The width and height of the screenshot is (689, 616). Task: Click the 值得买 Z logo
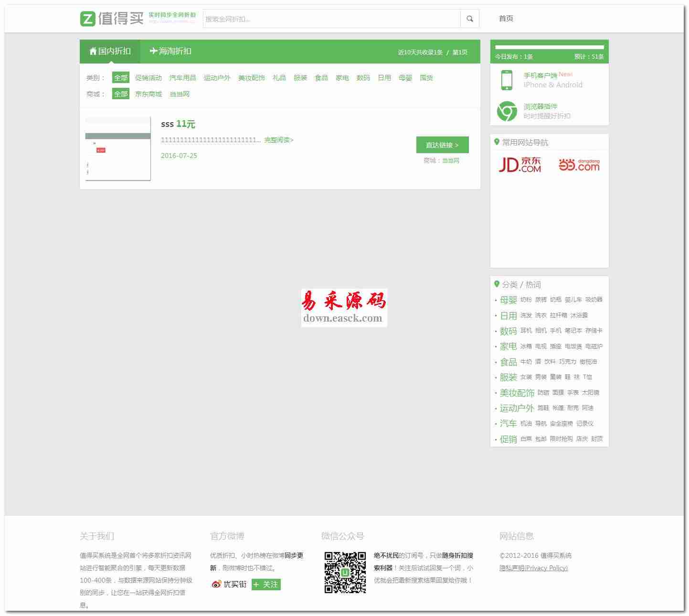(x=112, y=19)
